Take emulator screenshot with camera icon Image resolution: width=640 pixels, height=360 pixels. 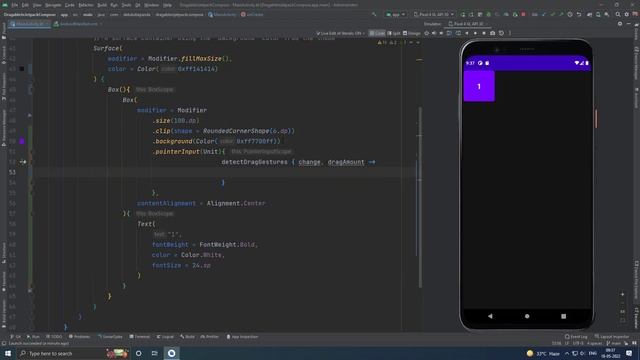pyautogui.click(x=493, y=33)
